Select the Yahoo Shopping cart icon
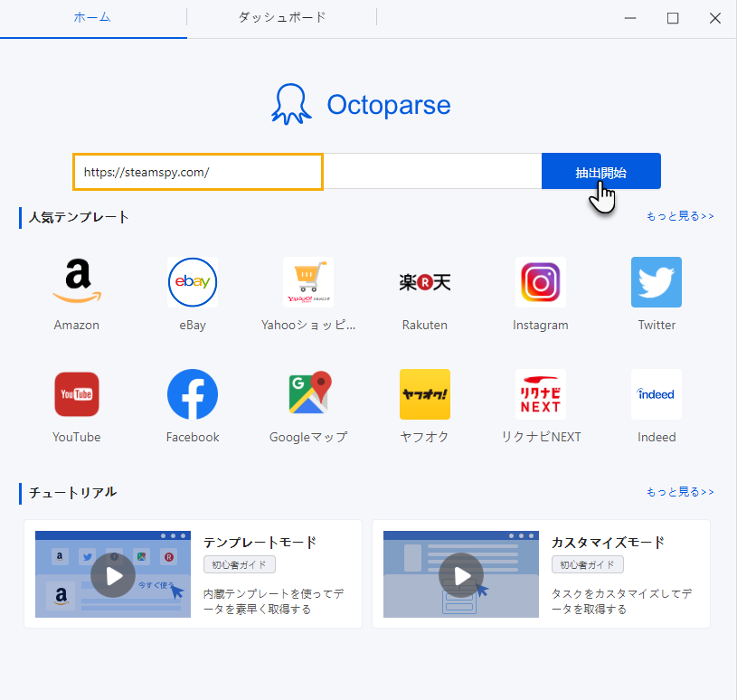The image size is (737, 700). (x=308, y=281)
